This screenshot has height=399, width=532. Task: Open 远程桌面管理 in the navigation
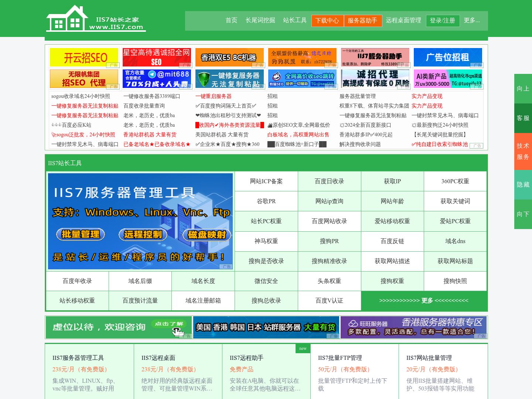(403, 20)
